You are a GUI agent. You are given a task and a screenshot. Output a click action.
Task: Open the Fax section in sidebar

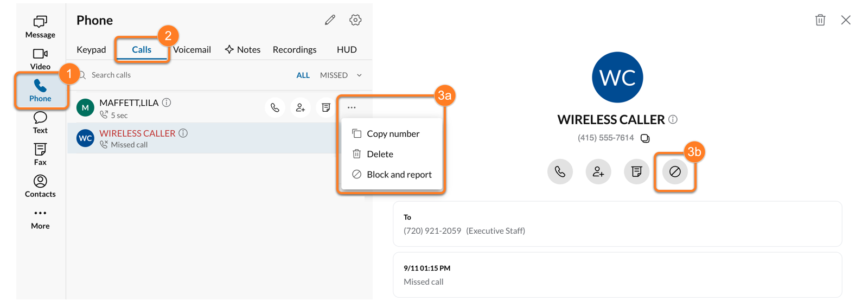point(40,154)
